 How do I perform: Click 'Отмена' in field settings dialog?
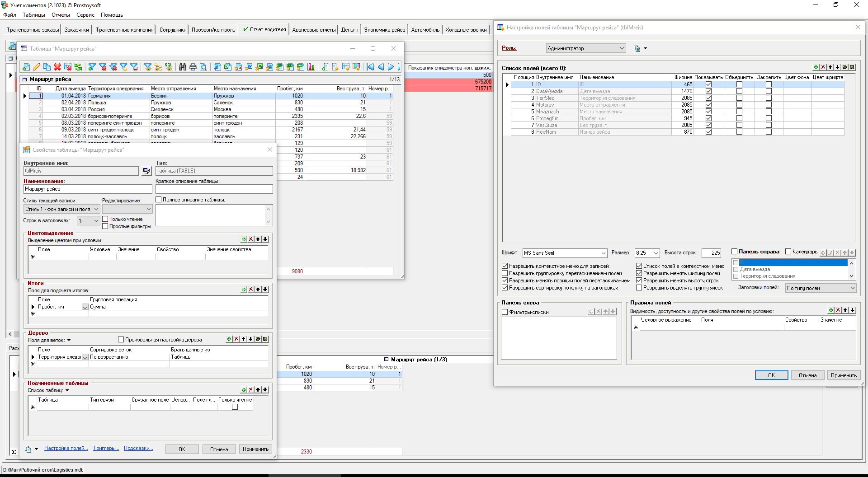[x=807, y=375]
